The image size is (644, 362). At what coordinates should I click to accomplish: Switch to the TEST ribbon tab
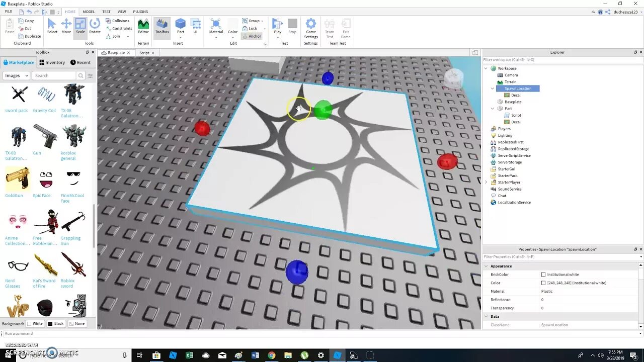pos(106,12)
